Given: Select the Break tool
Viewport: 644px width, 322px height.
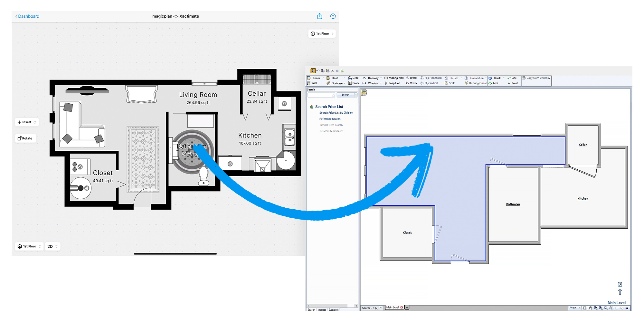Looking at the screenshot, I should (x=411, y=78).
